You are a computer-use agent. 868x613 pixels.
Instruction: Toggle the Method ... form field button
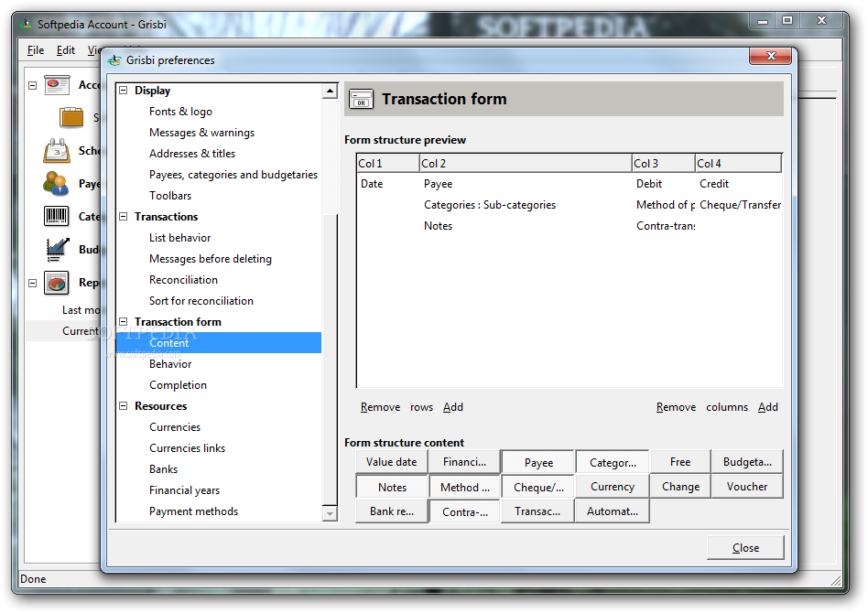coord(465,487)
